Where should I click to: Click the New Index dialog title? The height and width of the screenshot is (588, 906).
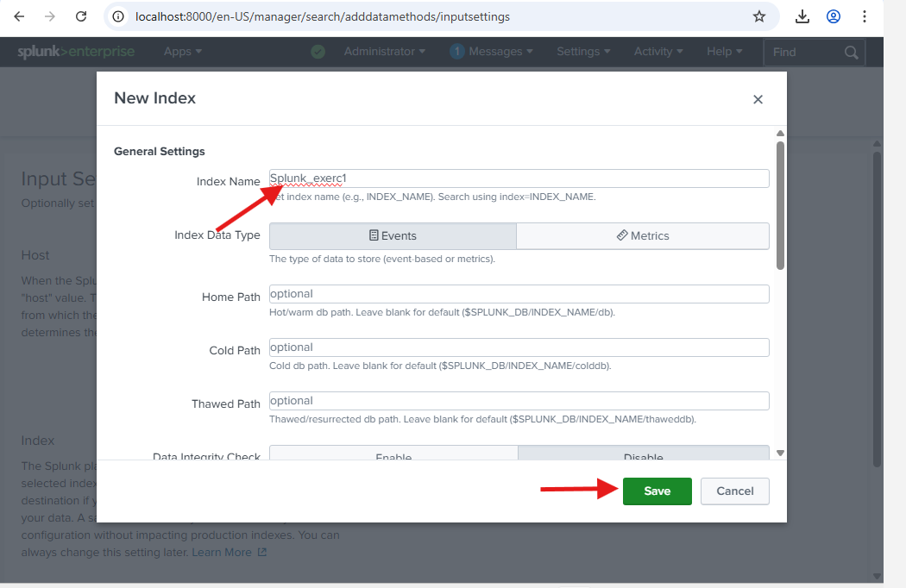[x=154, y=98]
